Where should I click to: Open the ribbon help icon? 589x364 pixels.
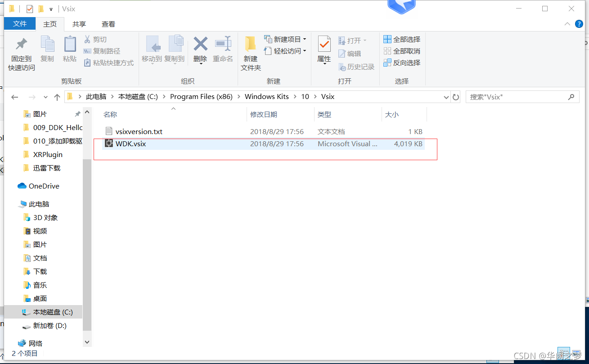click(579, 24)
